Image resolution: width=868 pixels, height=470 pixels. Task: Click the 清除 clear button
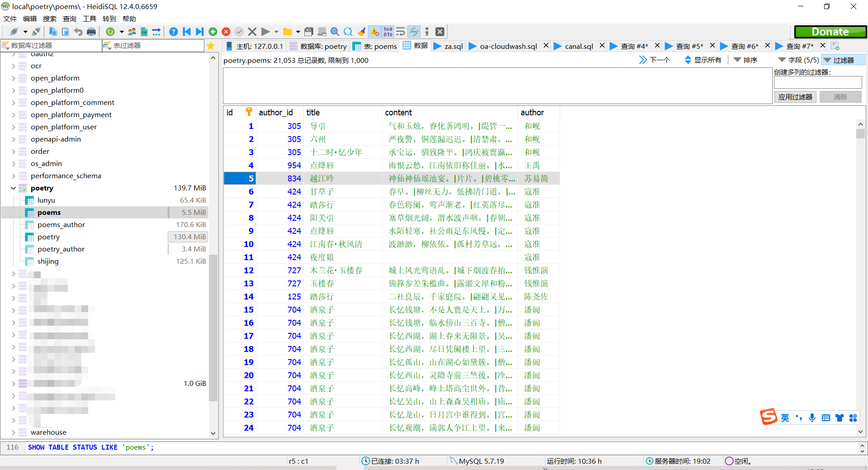840,97
